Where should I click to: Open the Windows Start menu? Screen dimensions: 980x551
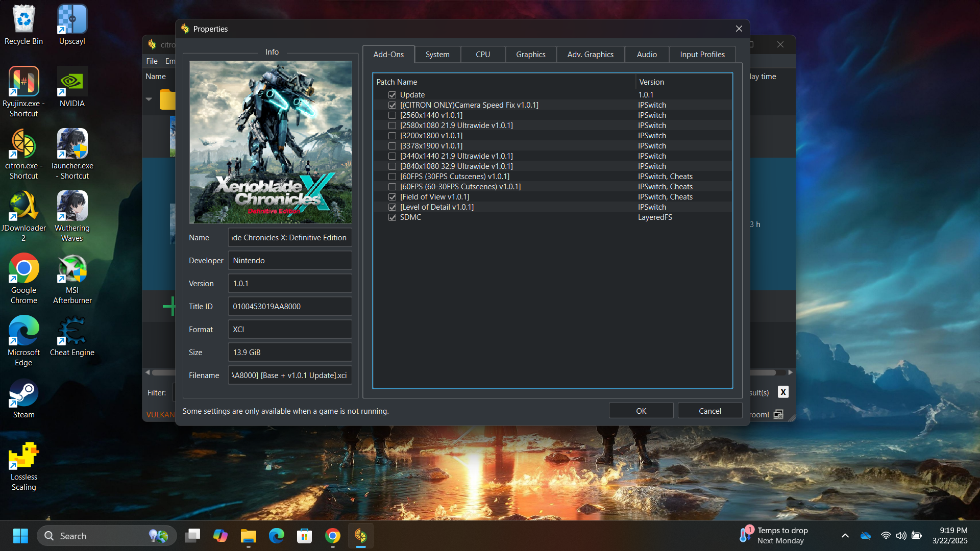[20, 536]
